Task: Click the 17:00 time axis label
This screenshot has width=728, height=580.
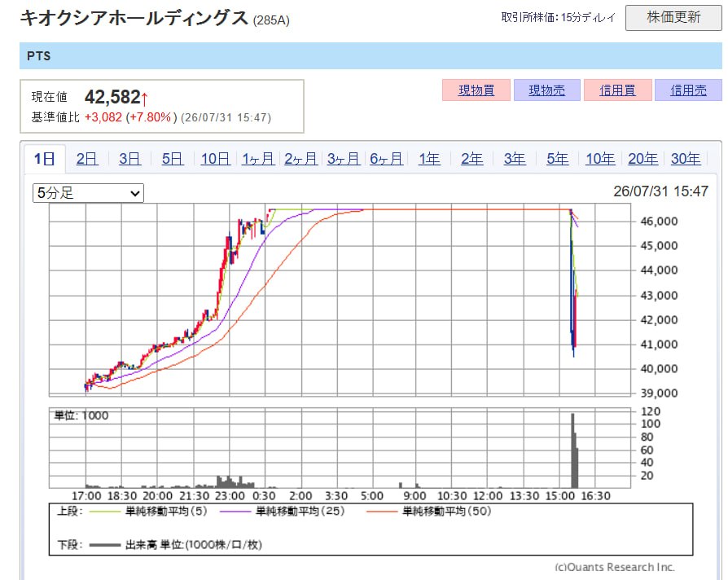Action: coord(86,496)
